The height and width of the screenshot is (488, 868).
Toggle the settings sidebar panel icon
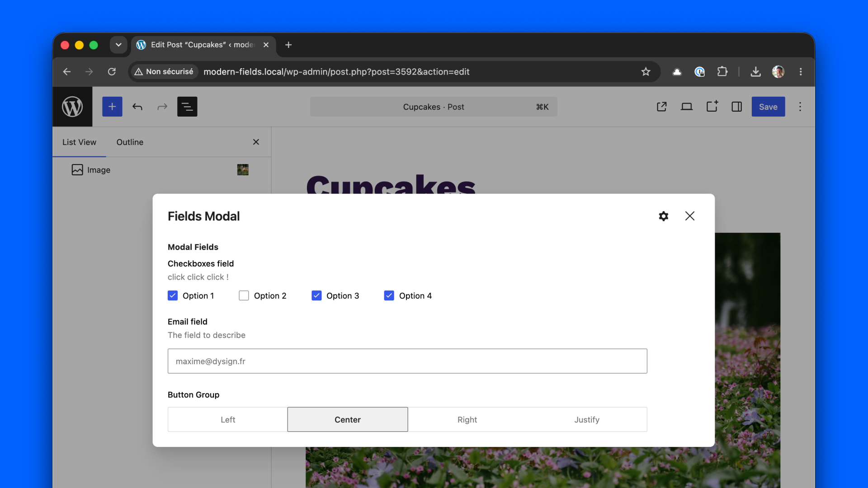point(737,107)
